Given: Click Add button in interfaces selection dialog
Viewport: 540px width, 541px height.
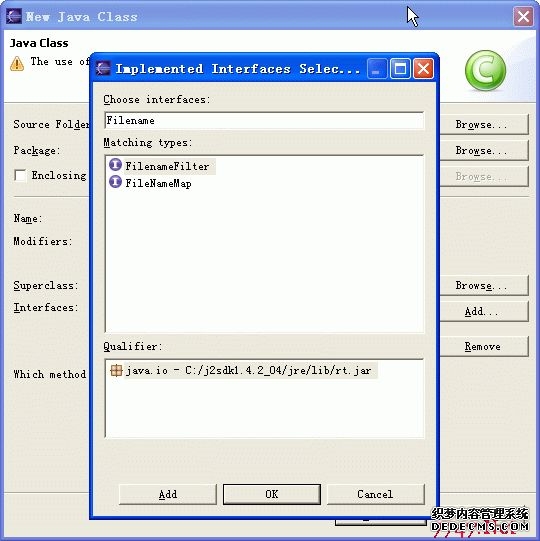Looking at the screenshot, I should (x=168, y=494).
